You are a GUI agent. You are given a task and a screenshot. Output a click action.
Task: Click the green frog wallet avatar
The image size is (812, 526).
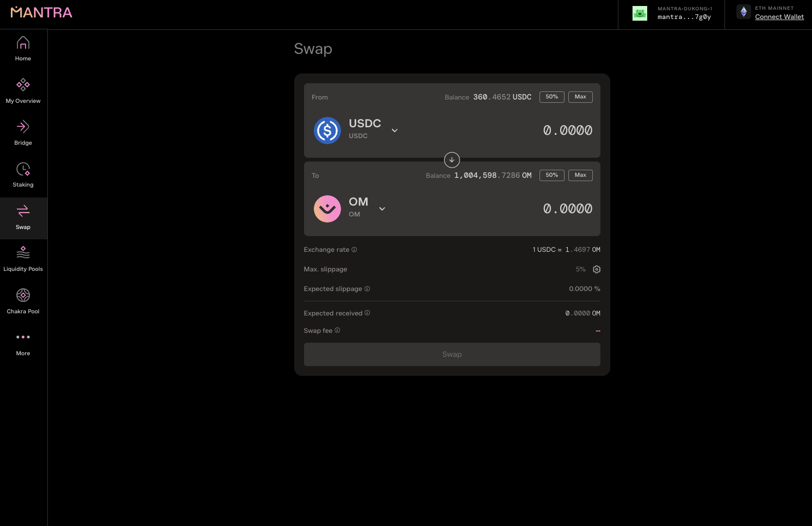[x=640, y=13]
